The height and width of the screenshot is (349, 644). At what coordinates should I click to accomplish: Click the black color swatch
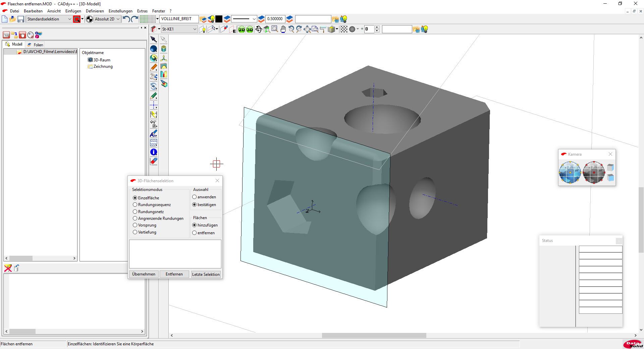219,19
